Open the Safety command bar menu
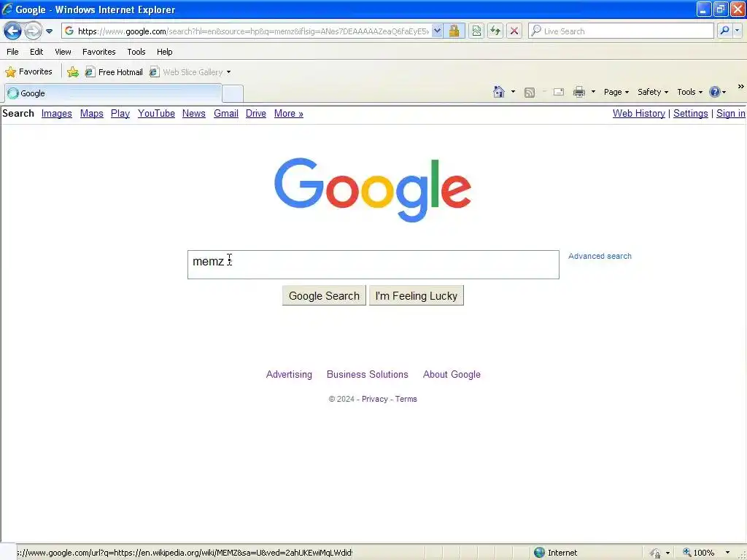Image resolution: width=747 pixels, height=560 pixels. pos(653,92)
